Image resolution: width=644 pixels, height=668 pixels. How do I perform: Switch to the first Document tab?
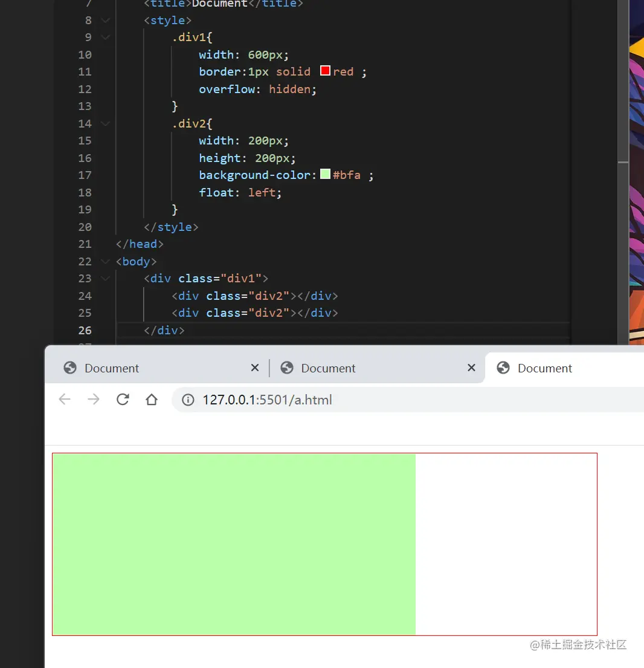coord(158,368)
